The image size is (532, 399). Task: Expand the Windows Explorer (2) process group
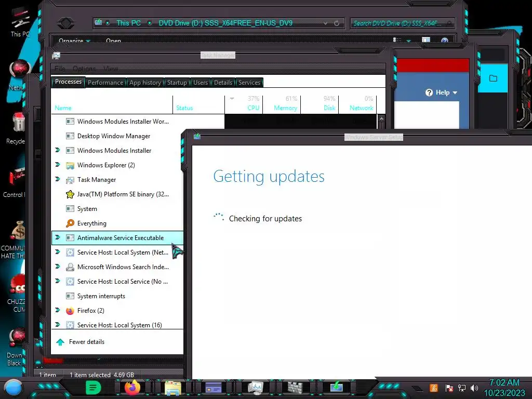57,165
